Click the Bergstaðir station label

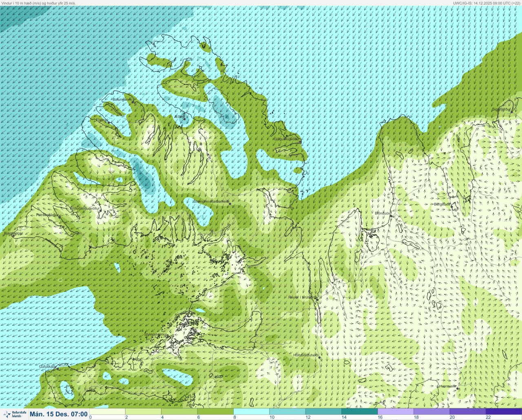tap(442, 204)
